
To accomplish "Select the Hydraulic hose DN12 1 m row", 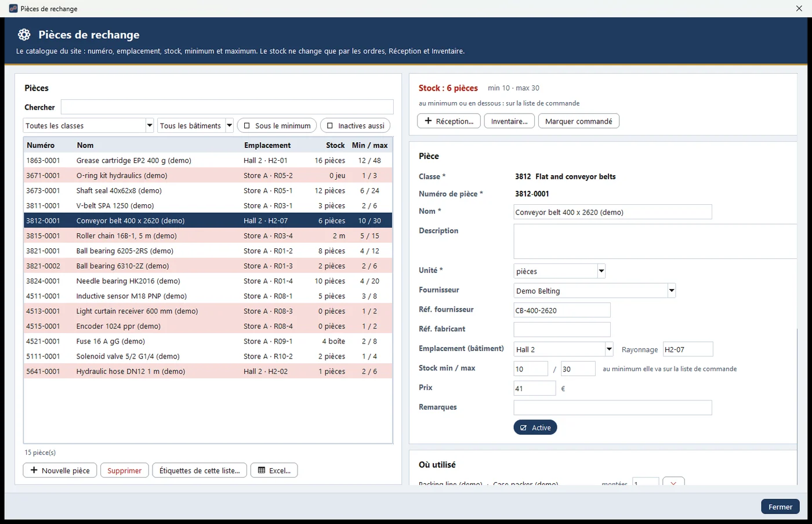I will click(208, 371).
